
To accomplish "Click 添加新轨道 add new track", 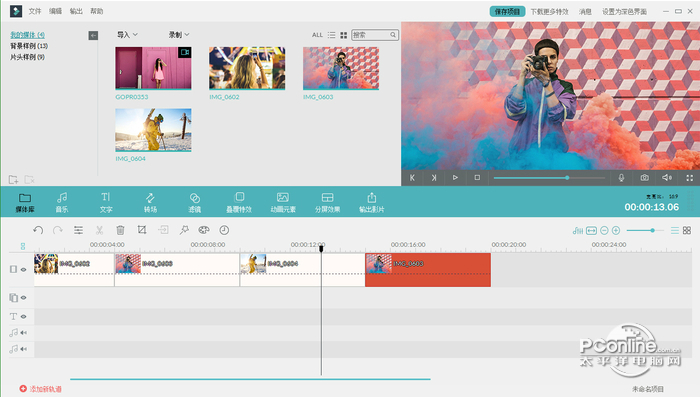I will coord(41,389).
